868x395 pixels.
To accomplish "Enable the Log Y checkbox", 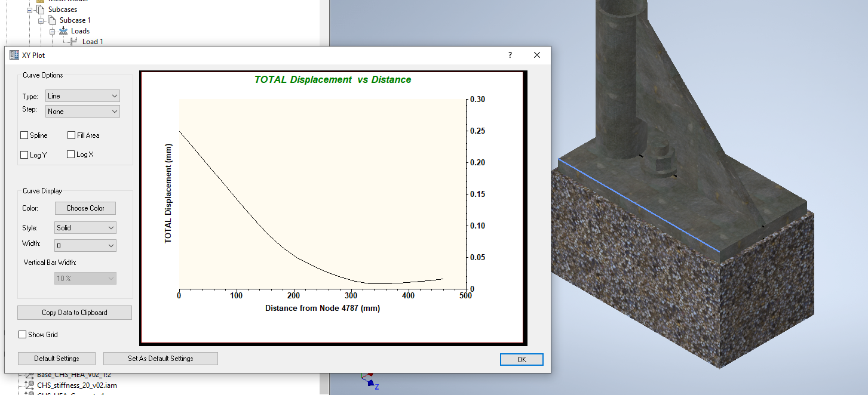I will pos(24,155).
